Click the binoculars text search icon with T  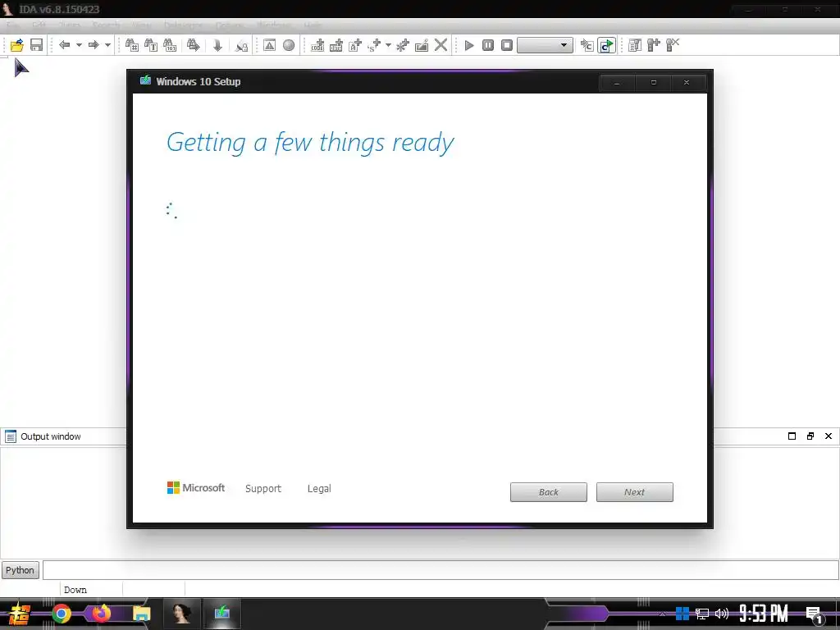pos(151,45)
